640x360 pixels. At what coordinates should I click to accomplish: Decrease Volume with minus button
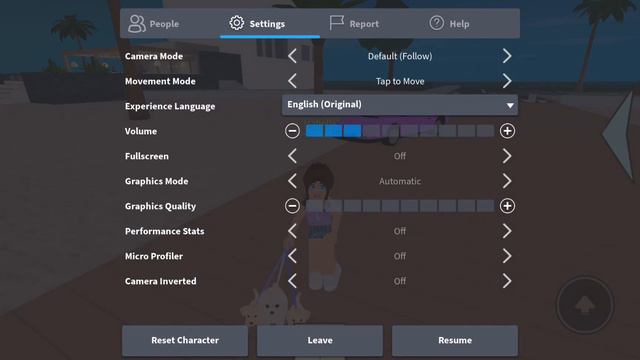point(292,131)
